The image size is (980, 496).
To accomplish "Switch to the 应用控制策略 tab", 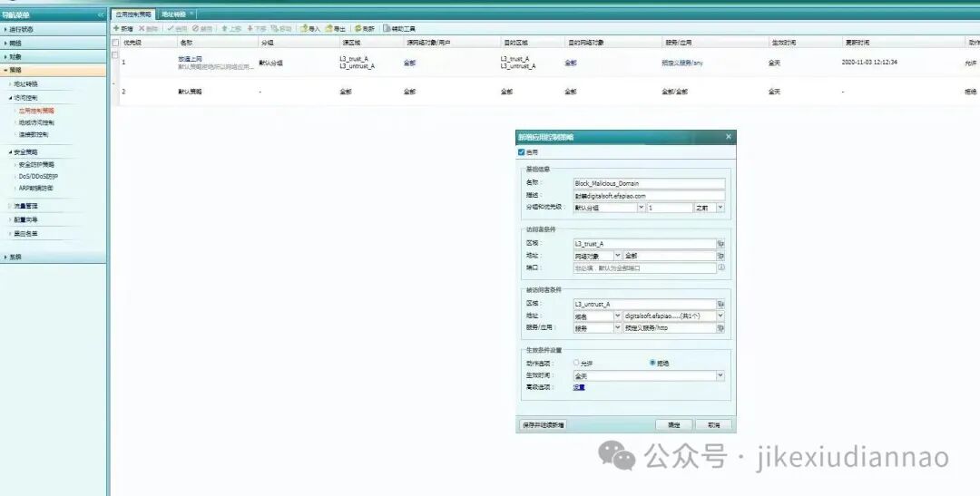I will (x=133, y=14).
